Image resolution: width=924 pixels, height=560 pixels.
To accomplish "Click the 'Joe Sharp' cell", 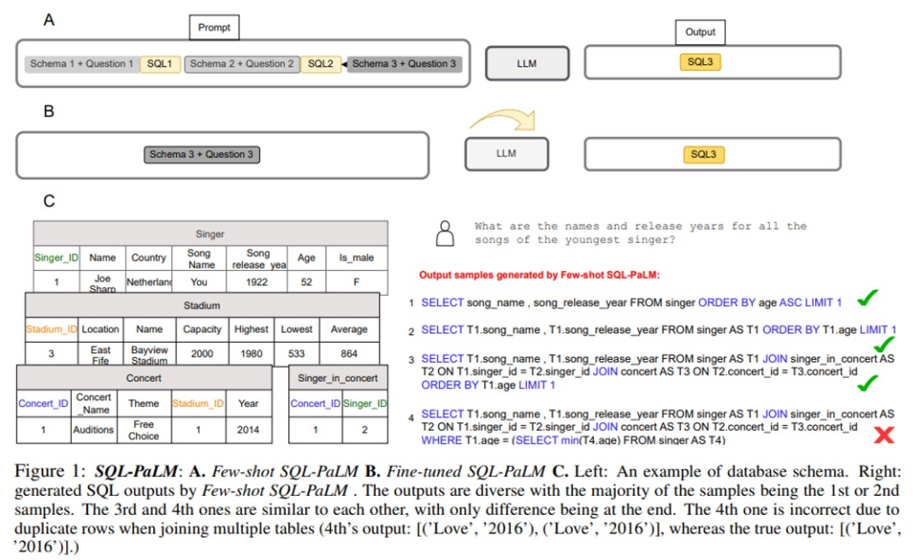I will click(103, 282).
